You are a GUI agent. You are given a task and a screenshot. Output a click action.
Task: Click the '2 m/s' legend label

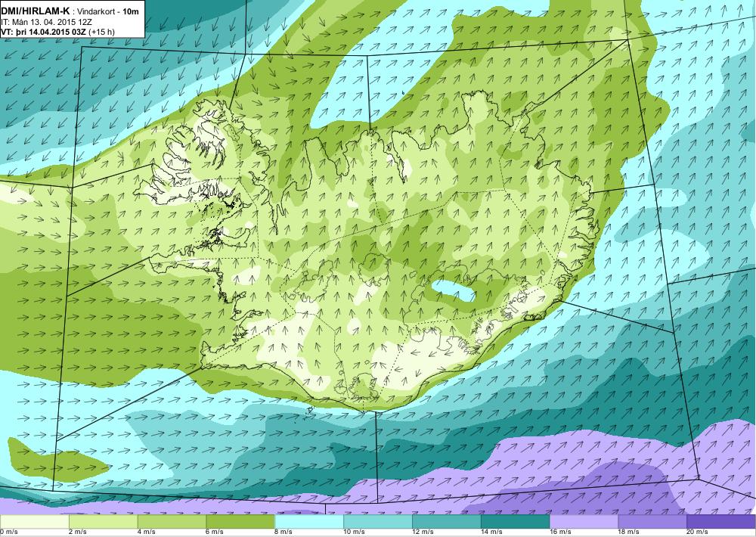[78, 532]
